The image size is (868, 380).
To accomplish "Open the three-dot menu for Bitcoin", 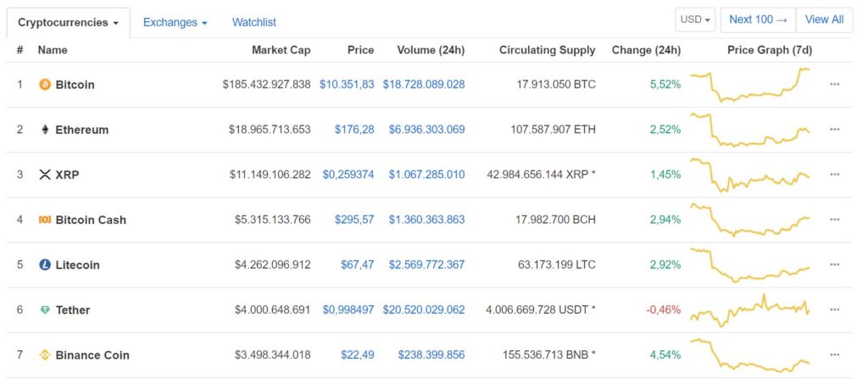I will click(x=835, y=85).
